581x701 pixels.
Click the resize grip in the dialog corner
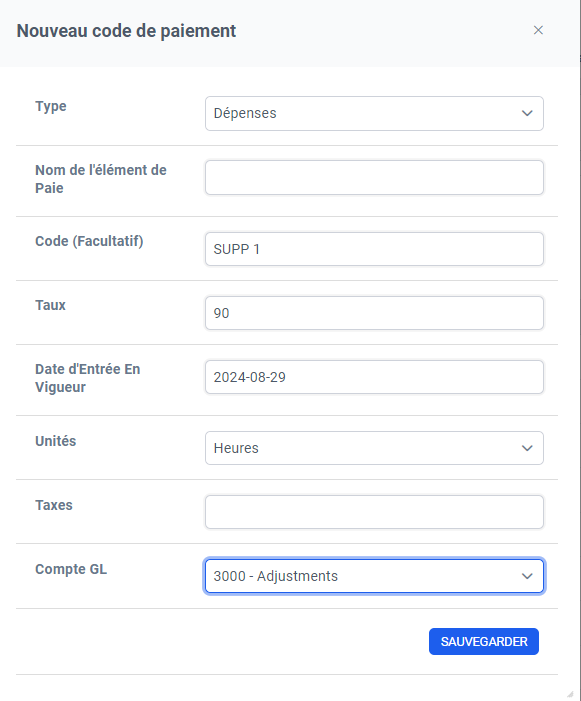tap(570, 693)
